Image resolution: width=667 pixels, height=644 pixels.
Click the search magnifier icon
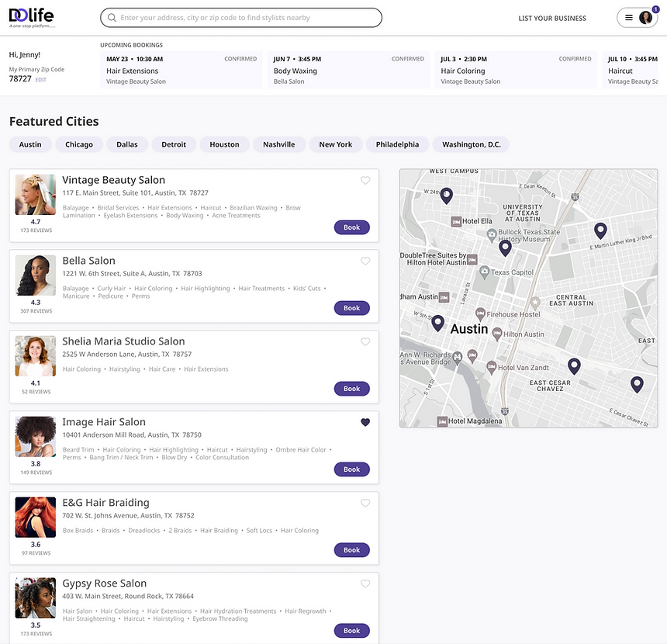point(112,17)
